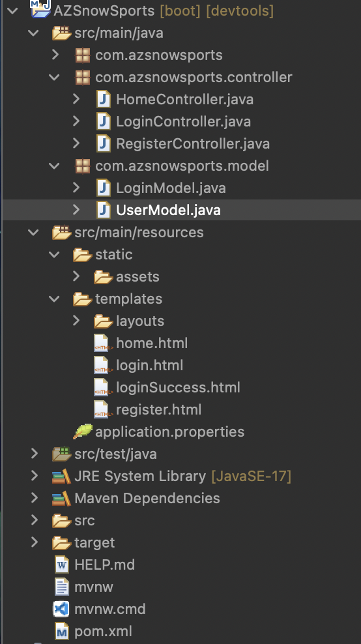Select pom.xml file name
Image resolution: width=361 pixels, height=644 pixels.
pyautogui.click(x=104, y=632)
